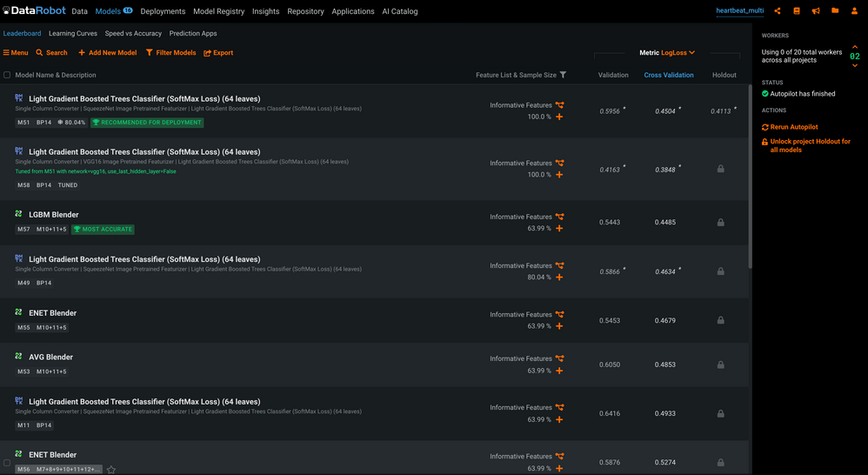Click the holdout lock icon for M11
The image size is (868, 475).
[x=721, y=413]
